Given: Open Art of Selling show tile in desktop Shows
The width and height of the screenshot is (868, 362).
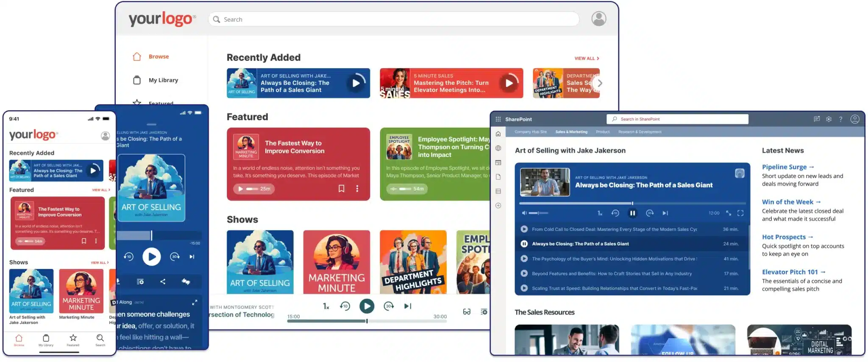Looking at the screenshot, I should pos(260,262).
